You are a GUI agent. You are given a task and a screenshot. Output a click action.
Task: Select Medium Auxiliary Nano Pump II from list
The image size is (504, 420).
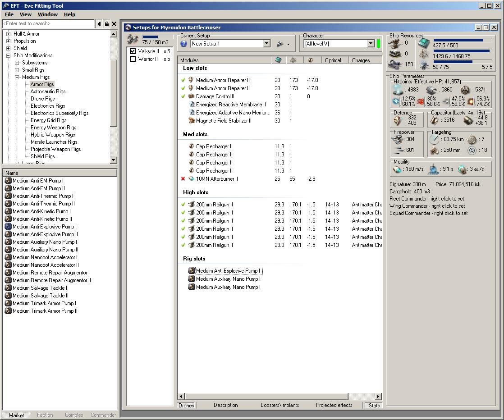[45, 250]
